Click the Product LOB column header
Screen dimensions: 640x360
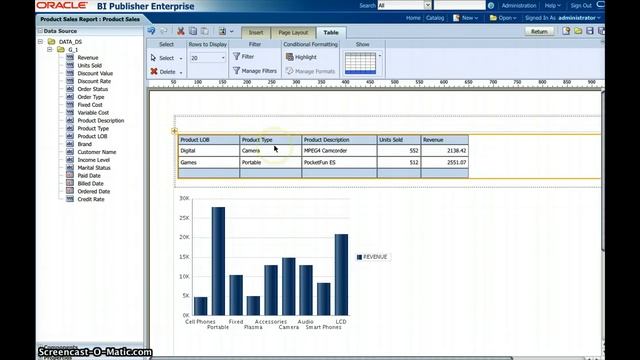209,140
